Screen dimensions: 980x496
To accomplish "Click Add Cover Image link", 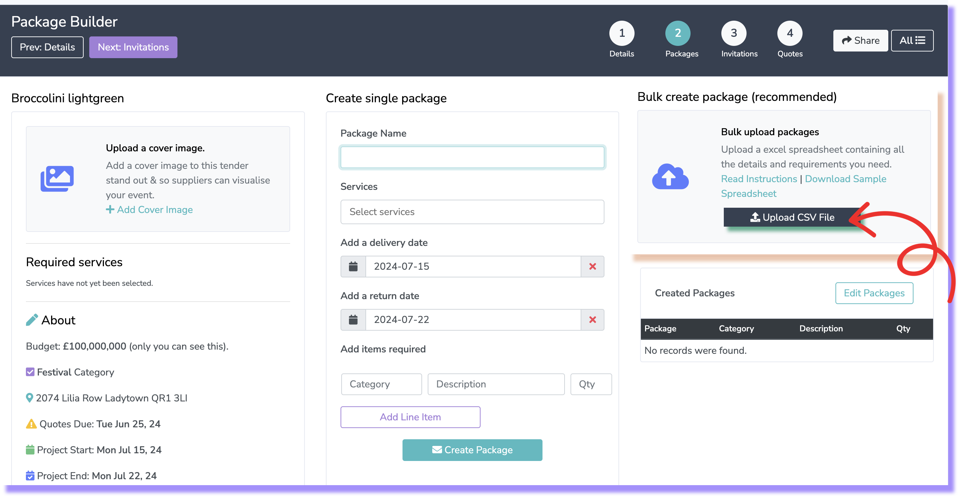I will (149, 210).
